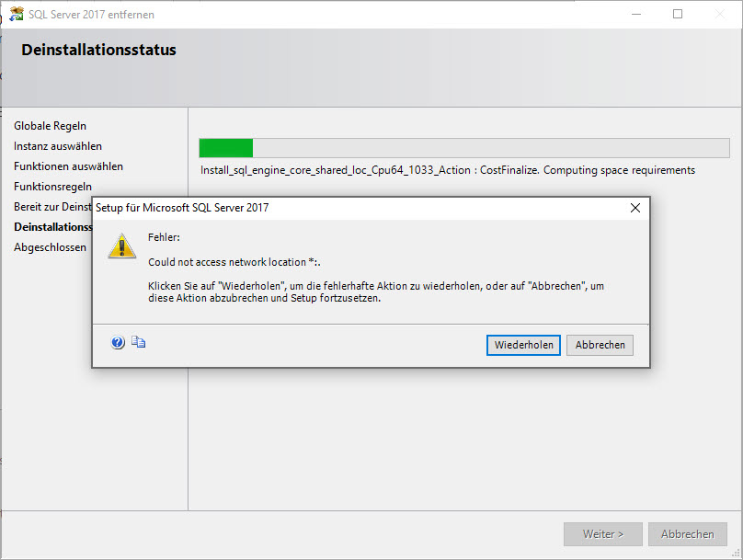Cancel the action with the dialog's Abbrechen button

[600, 345]
